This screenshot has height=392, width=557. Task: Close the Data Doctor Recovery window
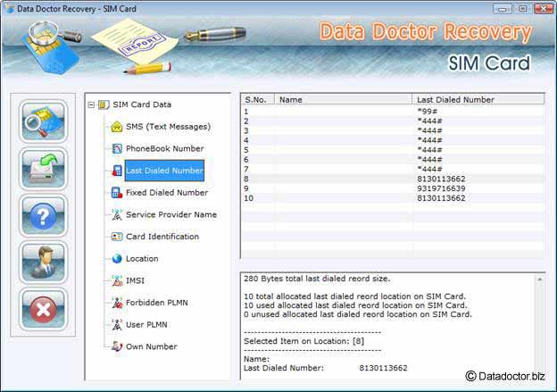tap(544, 9)
